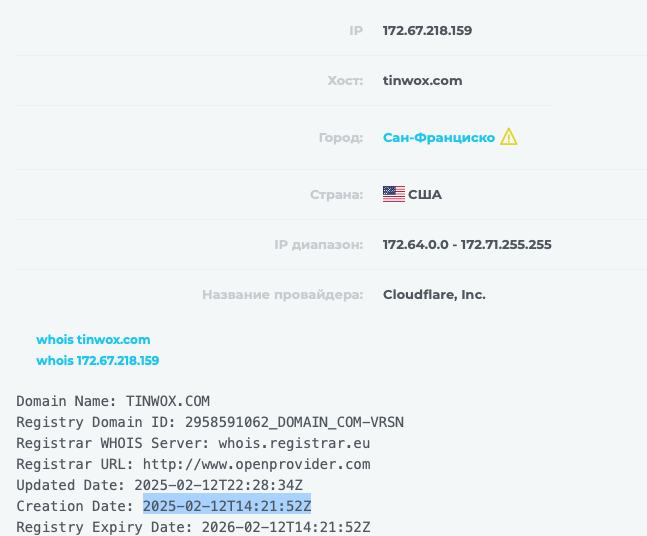Open the Сан-Франциско city link
This screenshot has width=647, height=536.
(438, 138)
